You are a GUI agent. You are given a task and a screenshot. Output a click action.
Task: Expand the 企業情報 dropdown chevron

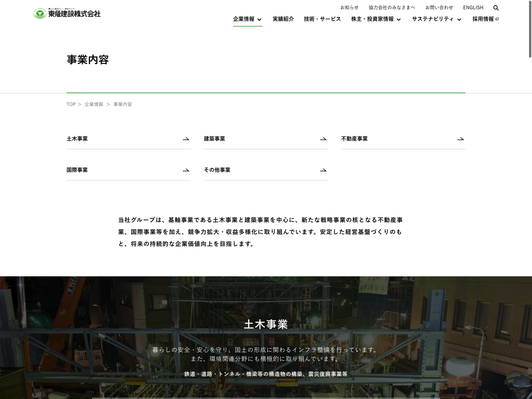tap(259, 20)
